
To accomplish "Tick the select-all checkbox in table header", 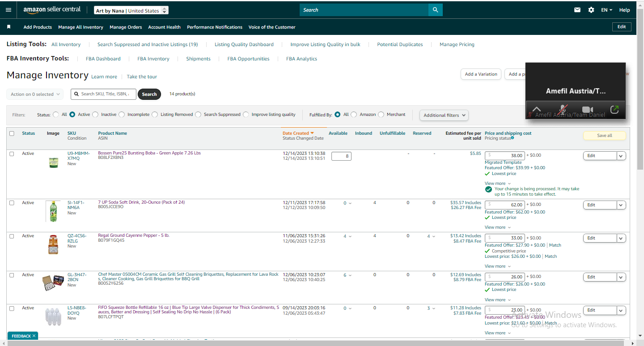I will coord(12,133).
